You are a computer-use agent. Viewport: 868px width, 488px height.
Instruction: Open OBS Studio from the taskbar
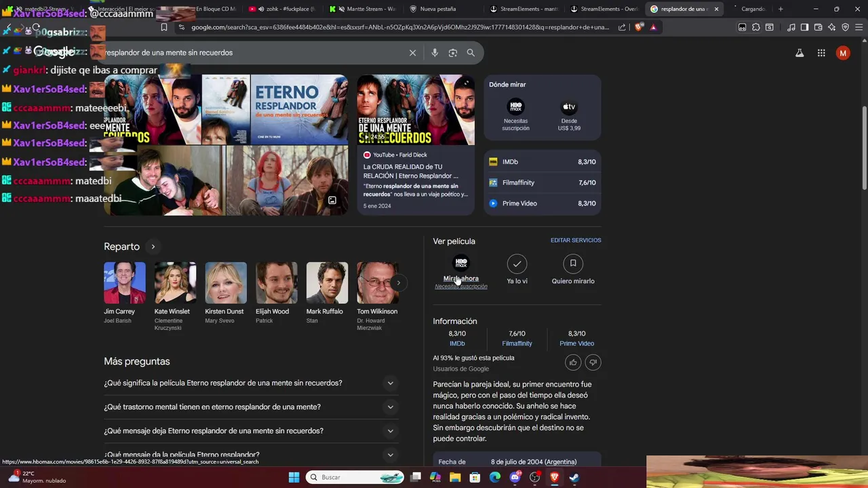pos(535,477)
